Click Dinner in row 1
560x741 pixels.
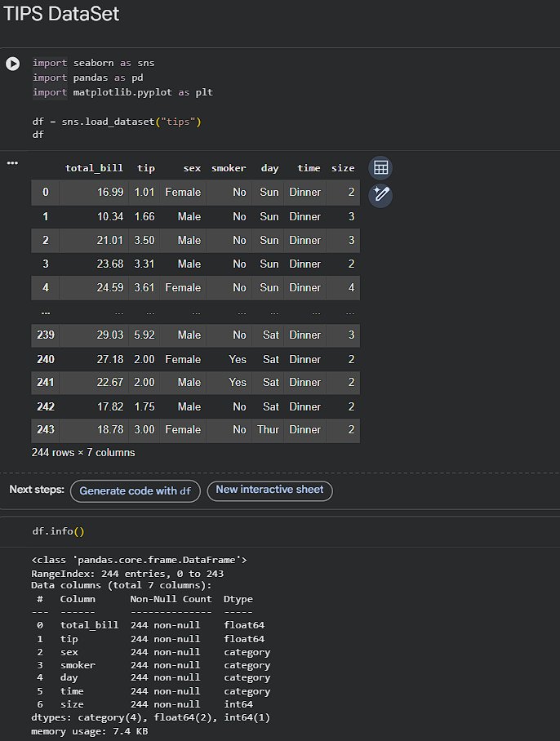304,217
